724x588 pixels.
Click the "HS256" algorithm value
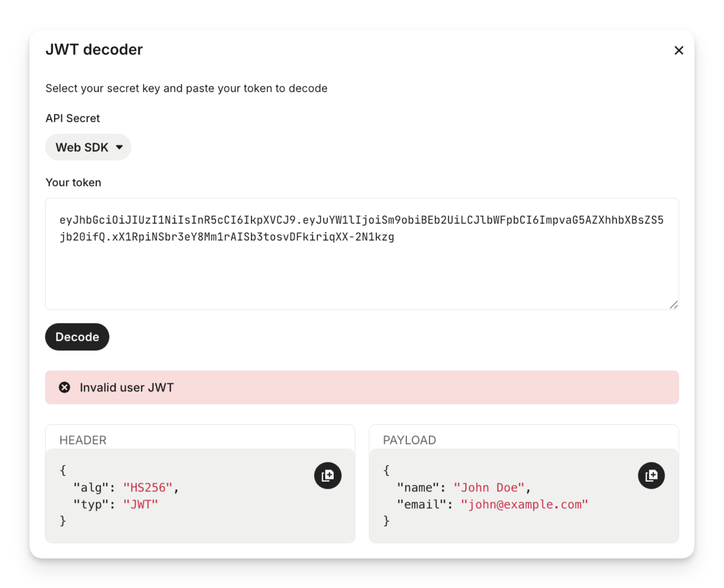(x=148, y=488)
